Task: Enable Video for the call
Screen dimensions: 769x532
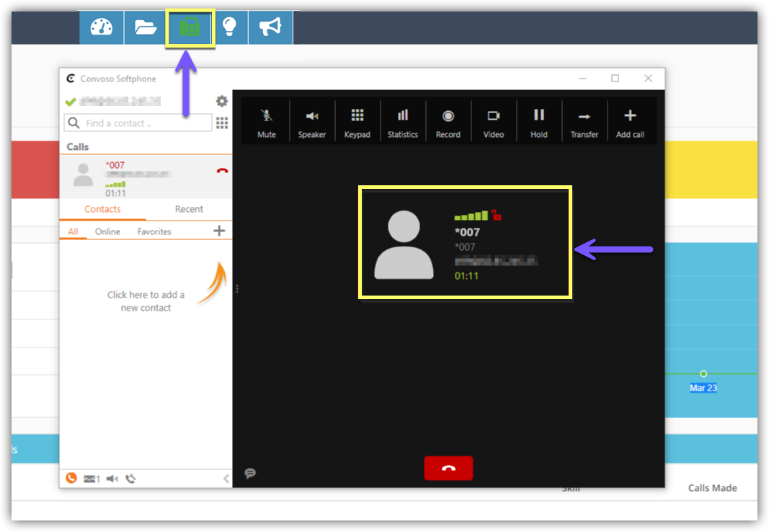Action: point(494,122)
